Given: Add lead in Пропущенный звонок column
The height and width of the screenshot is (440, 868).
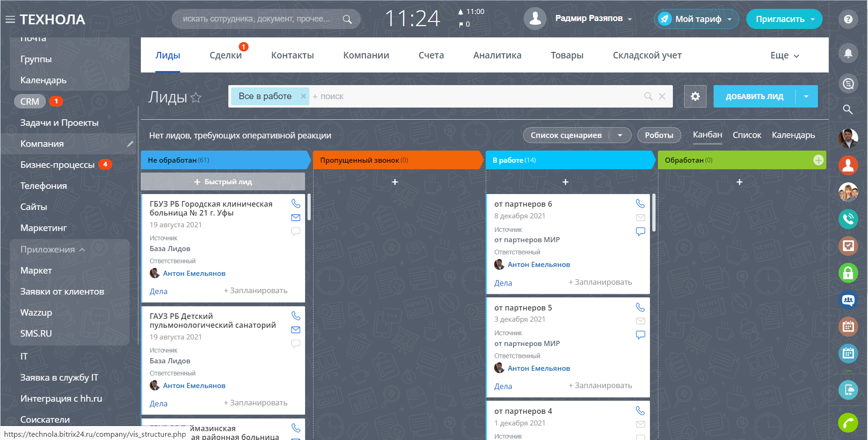Looking at the screenshot, I should tap(395, 182).
